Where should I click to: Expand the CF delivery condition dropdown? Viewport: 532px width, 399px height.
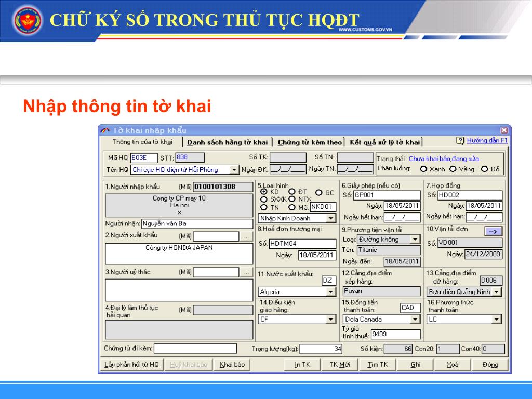click(x=331, y=320)
